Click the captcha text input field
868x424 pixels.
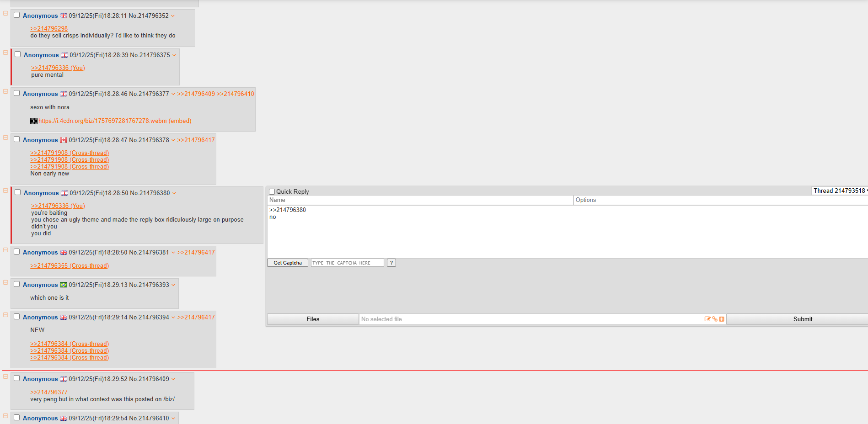(x=348, y=263)
